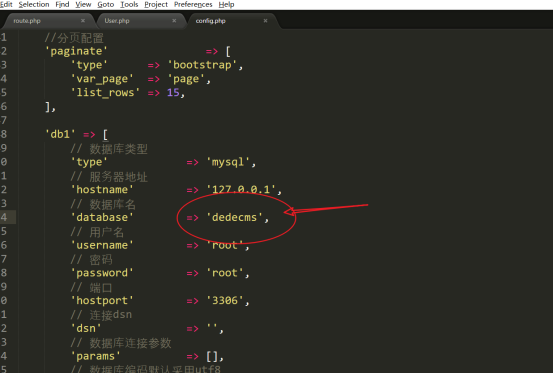Click the 'db1' array key
The image size is (553, 373).
coord(60,134)
